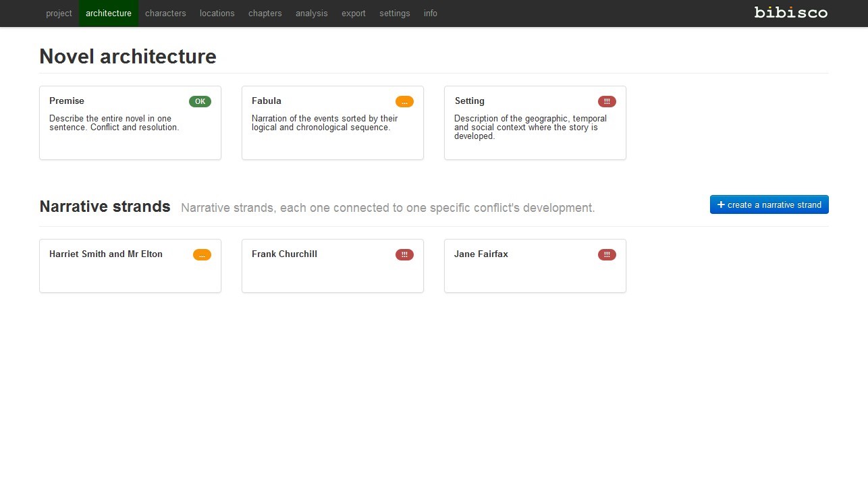Open the export menu item
The width and height of the screenshot is (868, 500).
(x=353, y=13)
